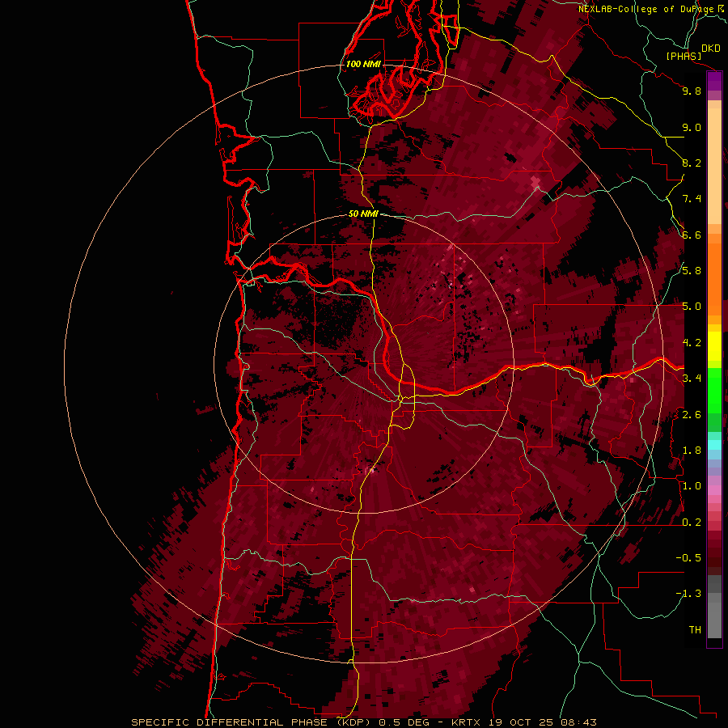Pick the cyan color bar segment
728x728 pixels.
[x=714, y=445]
